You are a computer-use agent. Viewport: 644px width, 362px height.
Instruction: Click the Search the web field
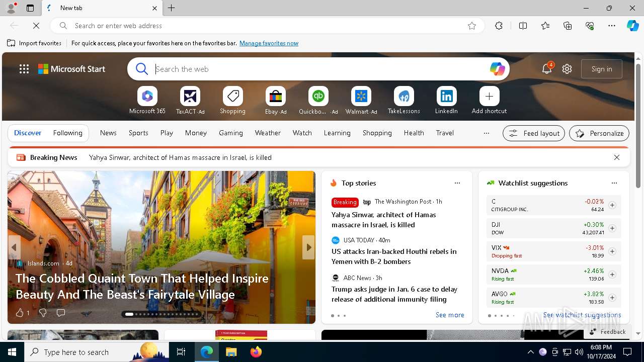point(319,69)
